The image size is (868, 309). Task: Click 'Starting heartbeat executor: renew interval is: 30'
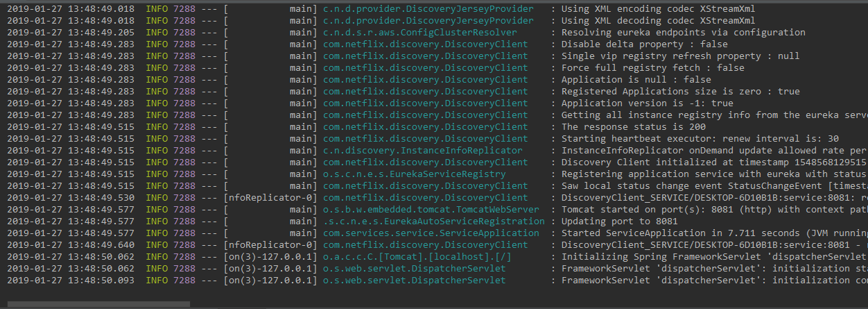(700, 139)
